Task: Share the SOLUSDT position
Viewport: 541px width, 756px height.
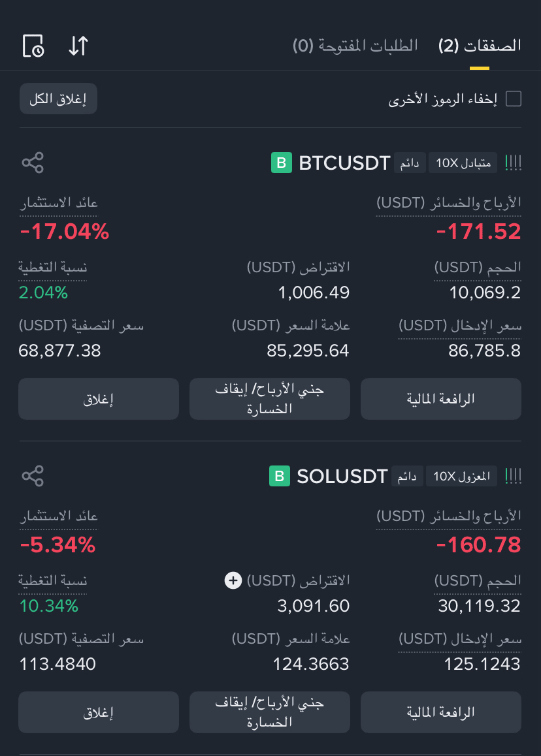Action: [x=33, y=476]
